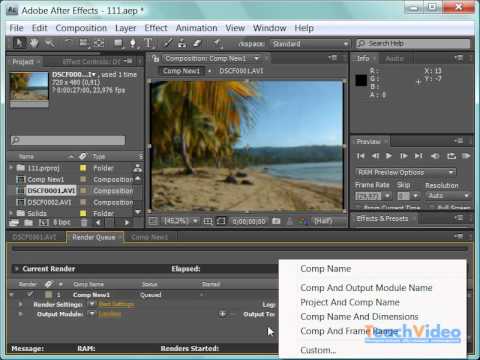Toggle loop option in Preview panel
Screen dimensions: 480x360
click(x=451, y=156)
